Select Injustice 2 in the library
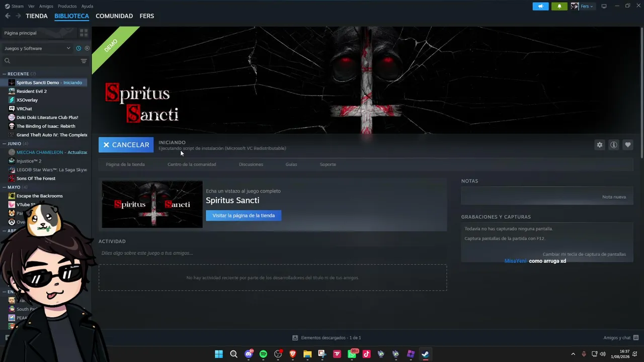The width and height of the screenshot is (644, 362). 45,161
